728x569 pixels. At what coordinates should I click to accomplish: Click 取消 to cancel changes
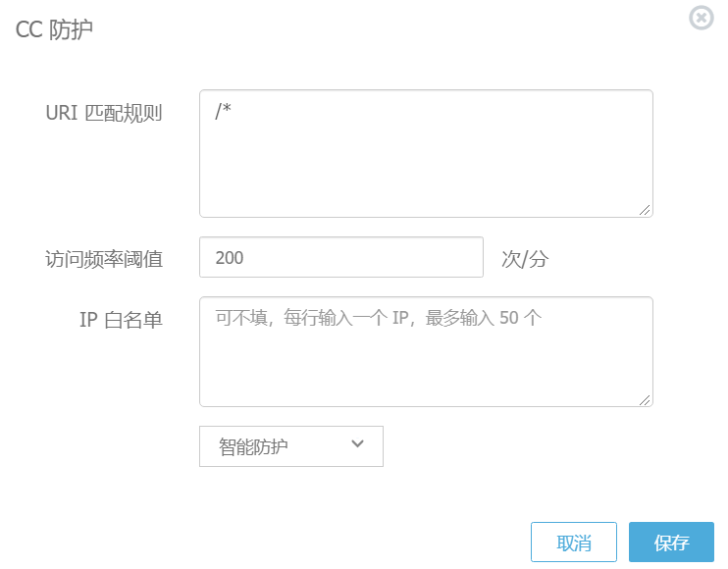[573, 543]
